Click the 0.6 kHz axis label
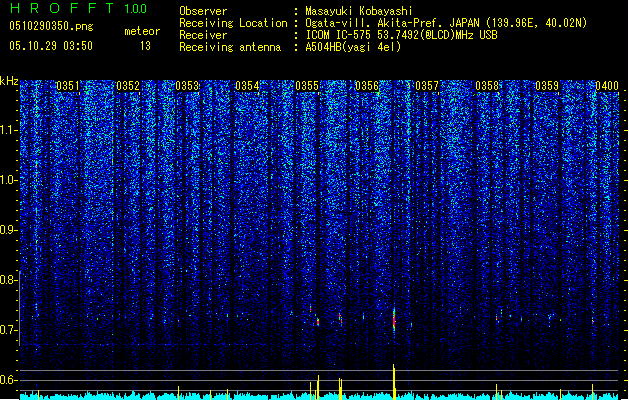The image size is (629, 400). click(x=8, y=380)
